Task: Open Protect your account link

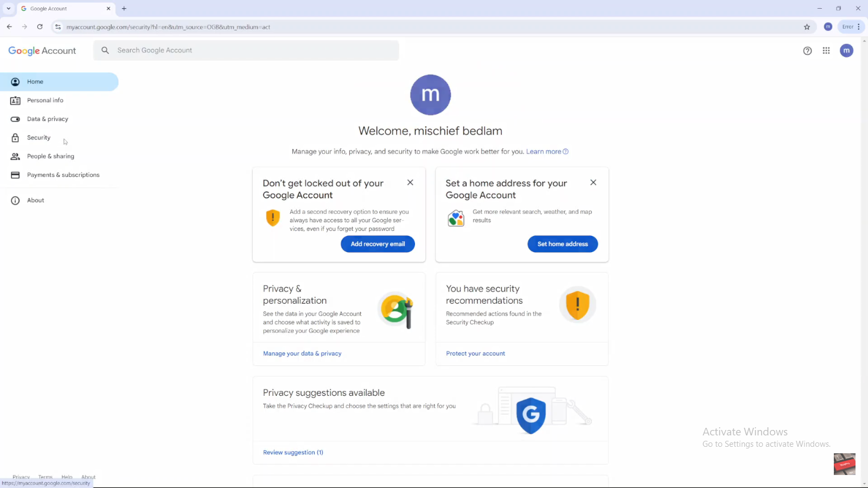Action: (475, 354)
